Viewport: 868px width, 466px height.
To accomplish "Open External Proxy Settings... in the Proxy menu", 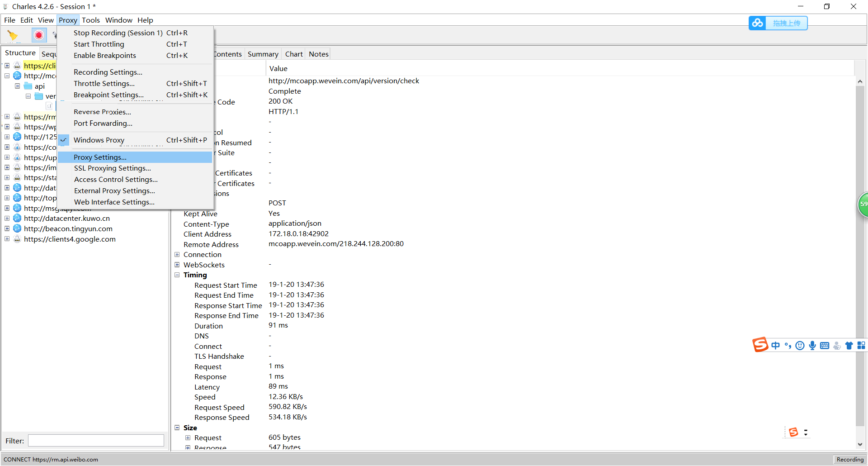I will coord(136,191).
